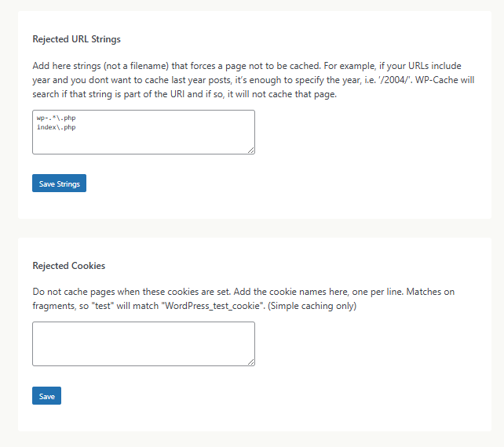Viewport: 504px width, 447px height.
Task: Click the 'Rejected Cookies' heading
Action: [68, 266]
